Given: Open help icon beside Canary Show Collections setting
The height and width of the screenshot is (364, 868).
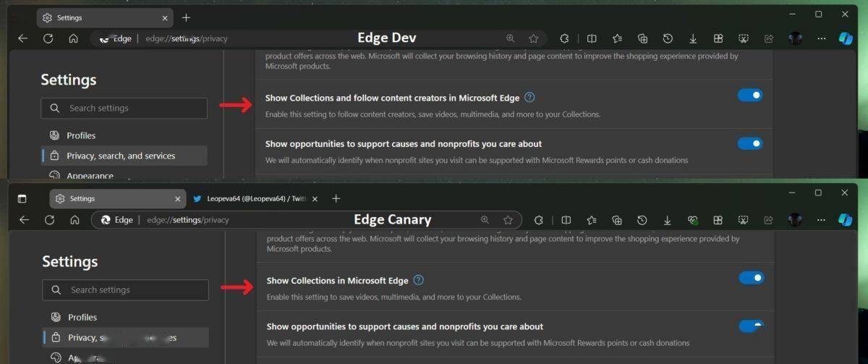Looking at the screenshot, I should (x=418, y=280).
